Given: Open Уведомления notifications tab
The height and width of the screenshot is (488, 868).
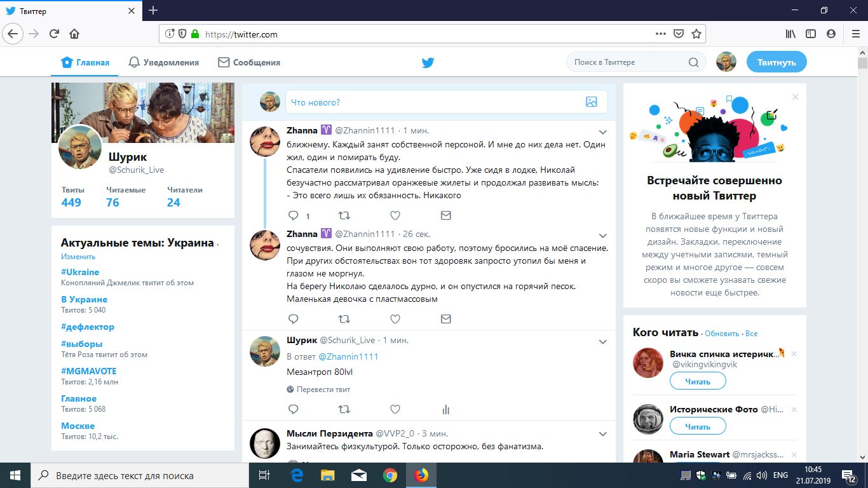Looking at the screenshot, I should click(163, 62).
